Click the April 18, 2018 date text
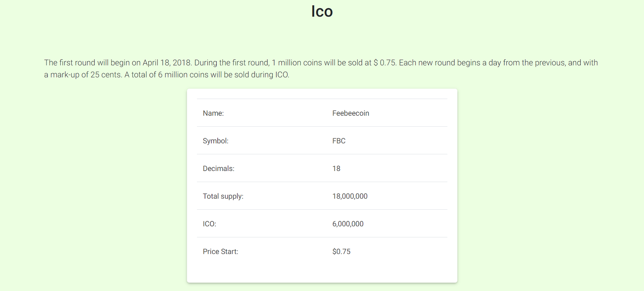 point(167,63)
